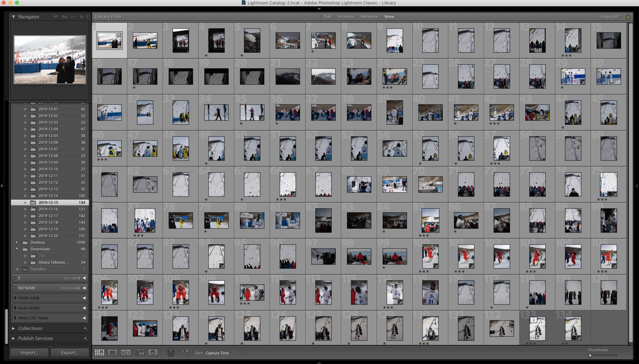Click the Alaska Talkeeta folder icon
The height and width of the screenshot is (364, 639).
point(33,262)
